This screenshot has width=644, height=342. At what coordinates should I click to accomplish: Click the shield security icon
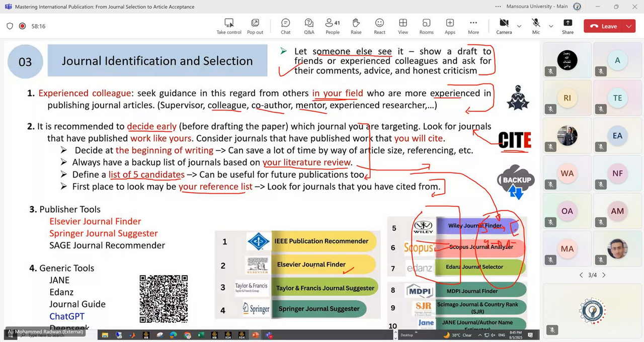pos(10,26)
